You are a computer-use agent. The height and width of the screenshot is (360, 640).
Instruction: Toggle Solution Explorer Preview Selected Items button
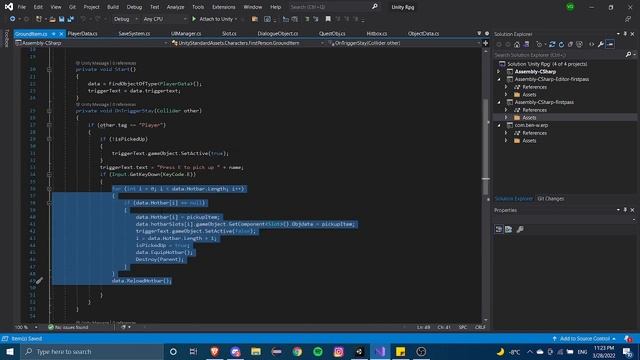[x=610, y=44]
